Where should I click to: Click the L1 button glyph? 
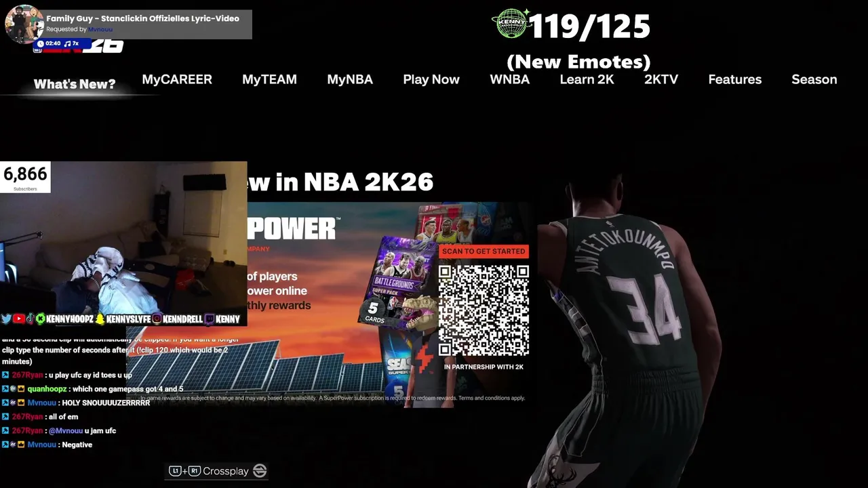175,471
